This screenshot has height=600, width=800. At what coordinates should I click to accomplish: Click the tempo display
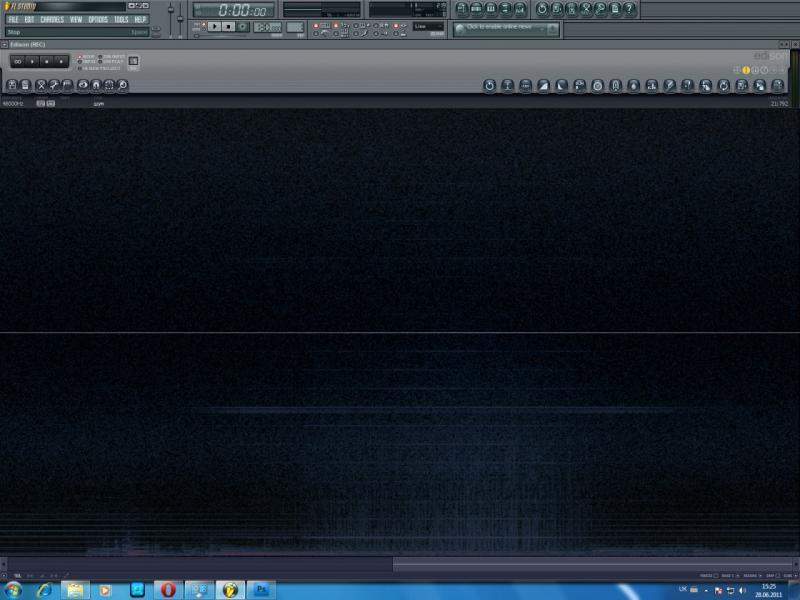267,27
